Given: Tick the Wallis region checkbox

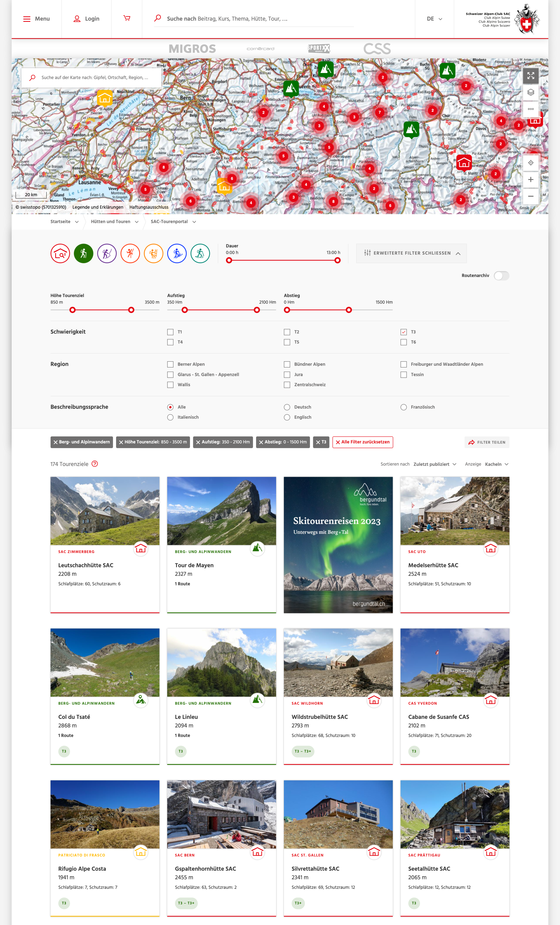Looking at the screenshot, I should point(170,385).
